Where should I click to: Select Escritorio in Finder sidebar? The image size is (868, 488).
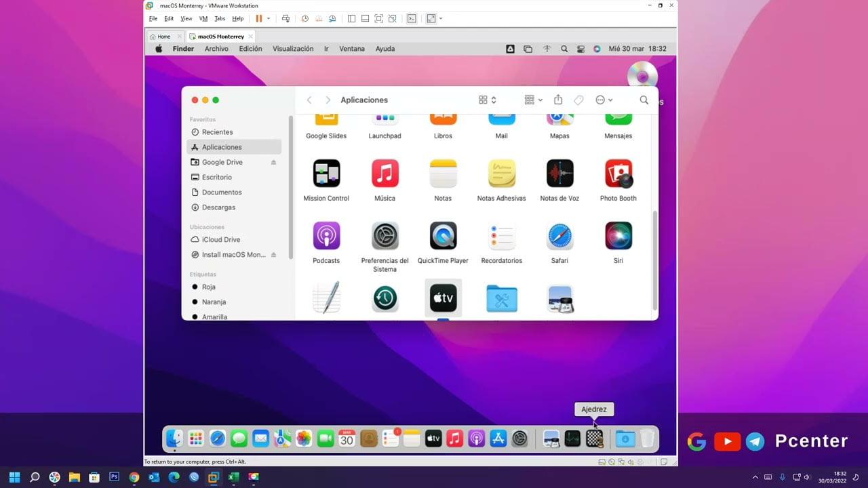click(234, 177)
